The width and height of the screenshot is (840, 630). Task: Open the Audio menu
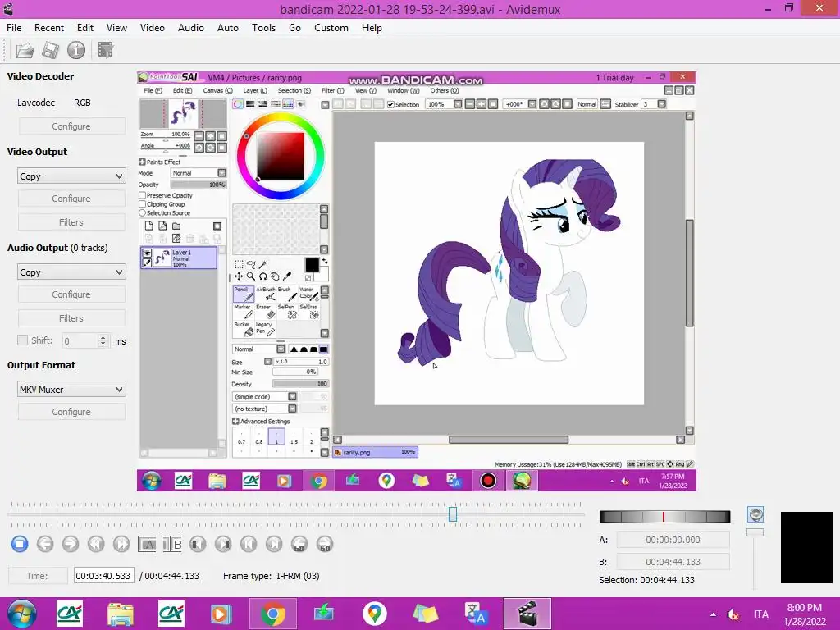[x=190, y=28]
